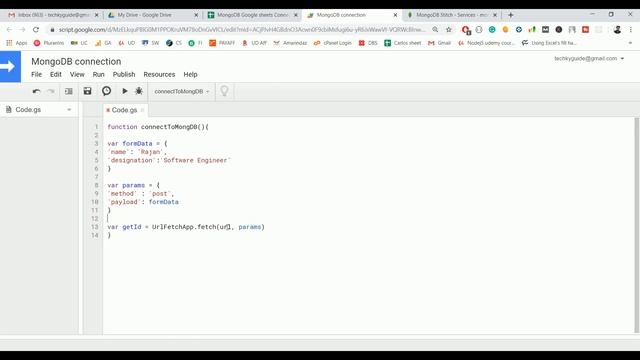Open the Pluralsight bookmark
The width and height of the screenshot is (640, 360).
[x=49, y=43]
